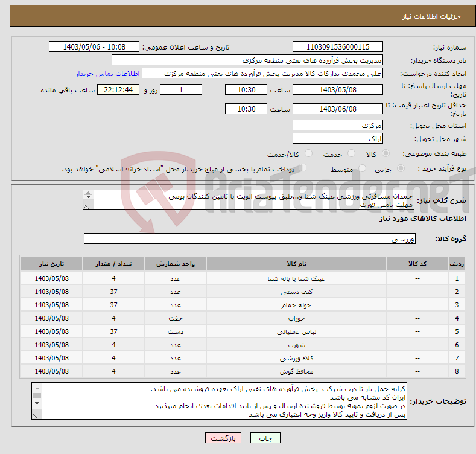Click the item name کلاه ورزشی

[x=296, y=358]
